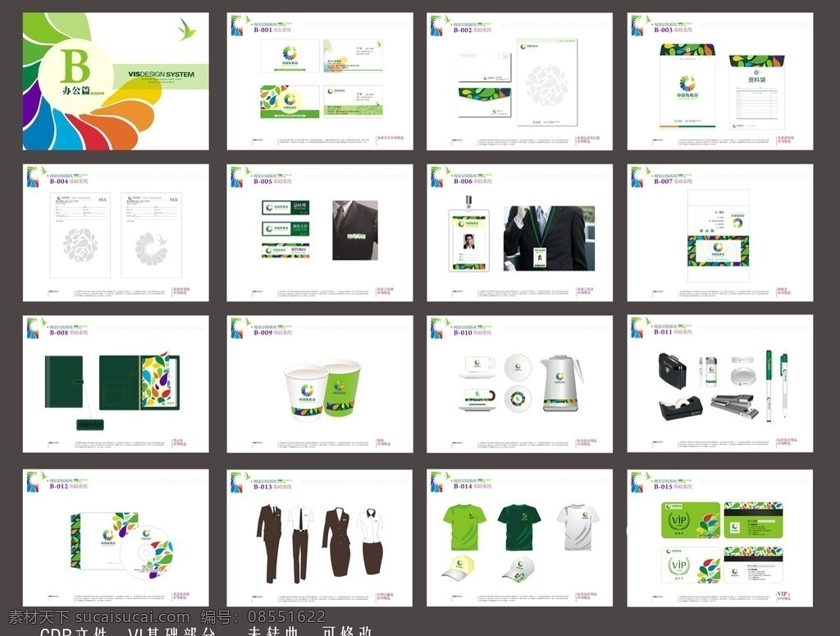Click the white paper cup
This screenshot has width=840, height=636.
(304, 392)
